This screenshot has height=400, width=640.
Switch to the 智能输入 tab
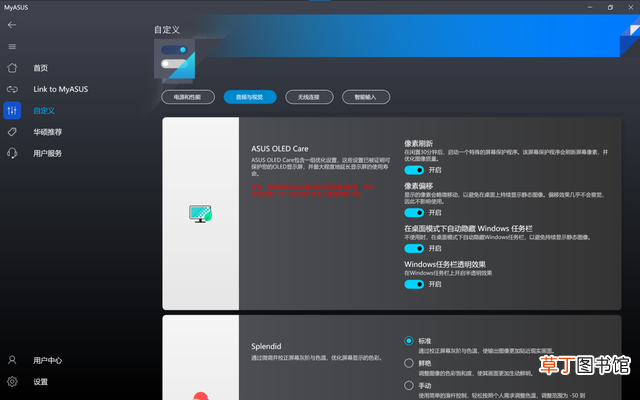point(366,97)
